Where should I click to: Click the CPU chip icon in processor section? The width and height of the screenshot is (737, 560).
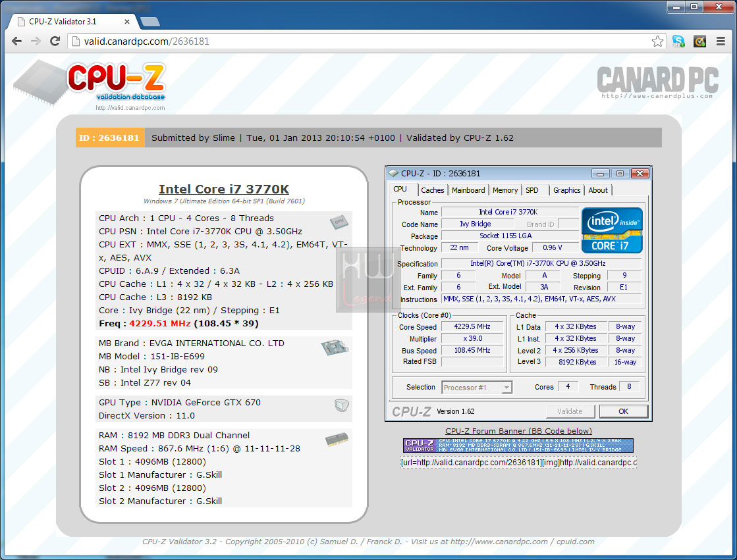point(339,221)
